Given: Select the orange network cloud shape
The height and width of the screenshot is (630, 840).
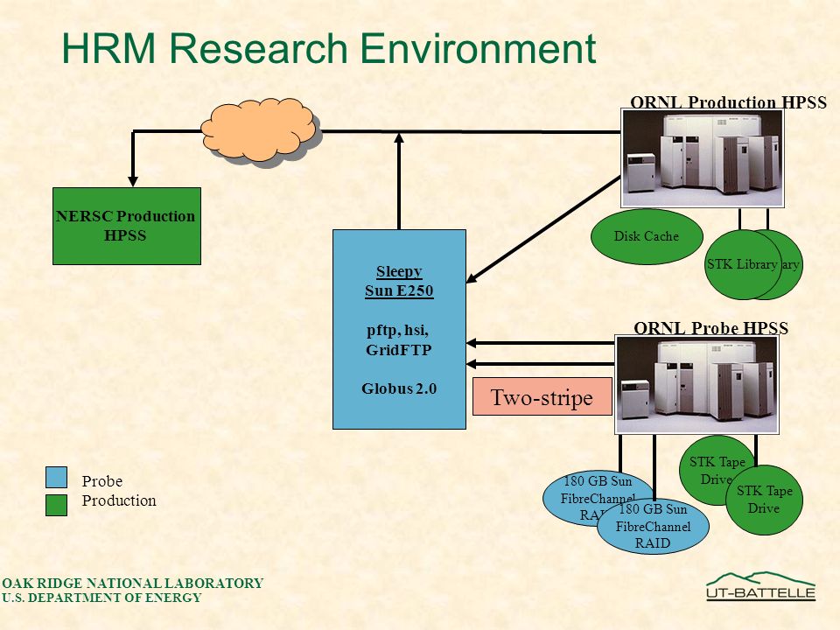Looking at the screenshot, I should coord(261,130).
